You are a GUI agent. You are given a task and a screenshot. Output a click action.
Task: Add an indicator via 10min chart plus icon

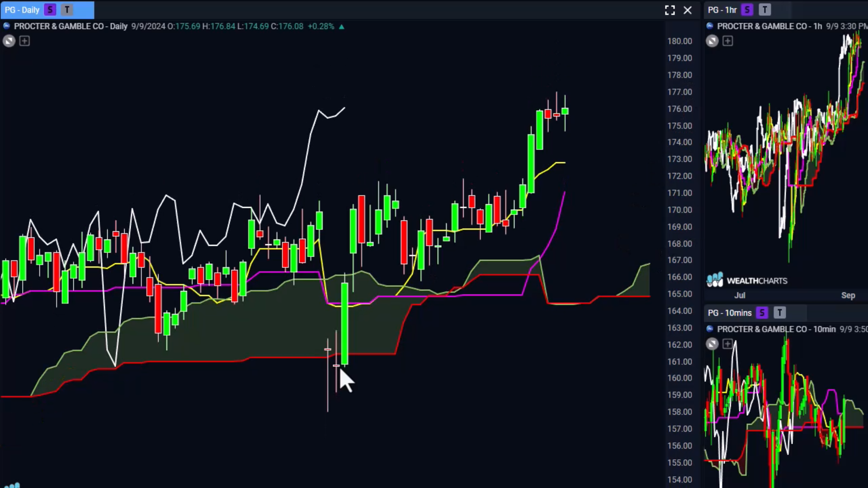(x=727, y=344)
